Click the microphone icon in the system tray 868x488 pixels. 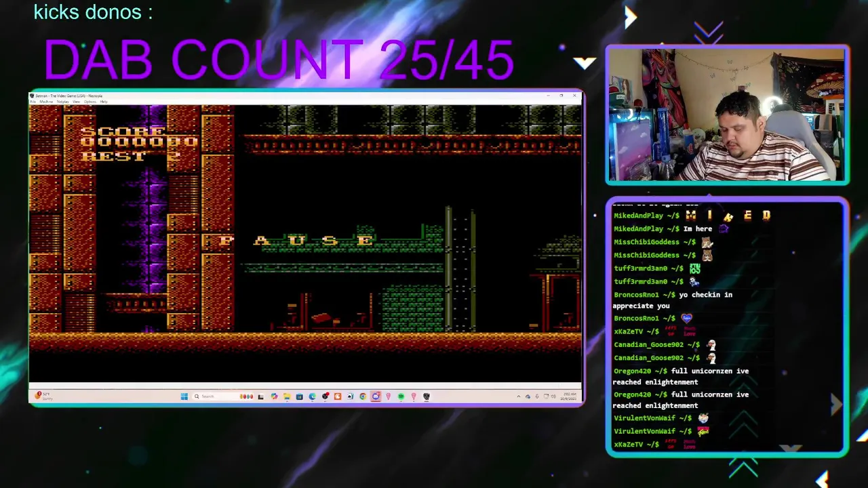(537, 396)
